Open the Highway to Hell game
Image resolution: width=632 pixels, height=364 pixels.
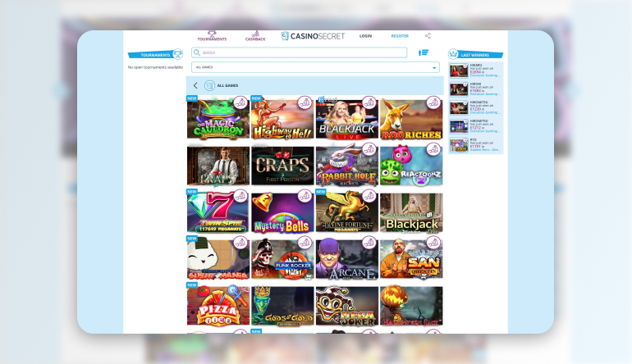pyautogui.click(x=282, y=119)
